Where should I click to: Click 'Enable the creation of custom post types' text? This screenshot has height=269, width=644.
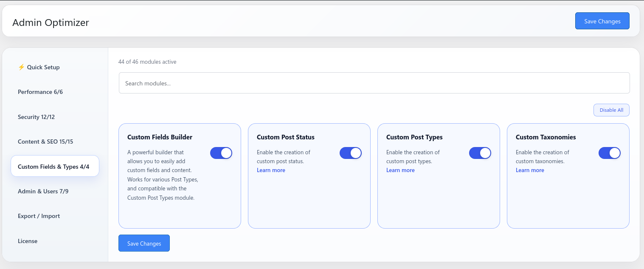pyautogui.click(x=413, y=157)
